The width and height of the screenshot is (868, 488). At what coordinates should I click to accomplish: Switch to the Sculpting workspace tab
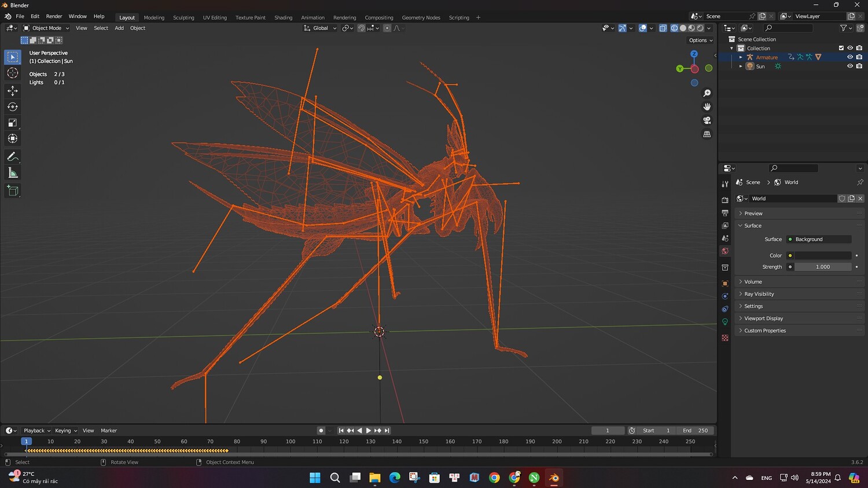click(x=183, y=17)
